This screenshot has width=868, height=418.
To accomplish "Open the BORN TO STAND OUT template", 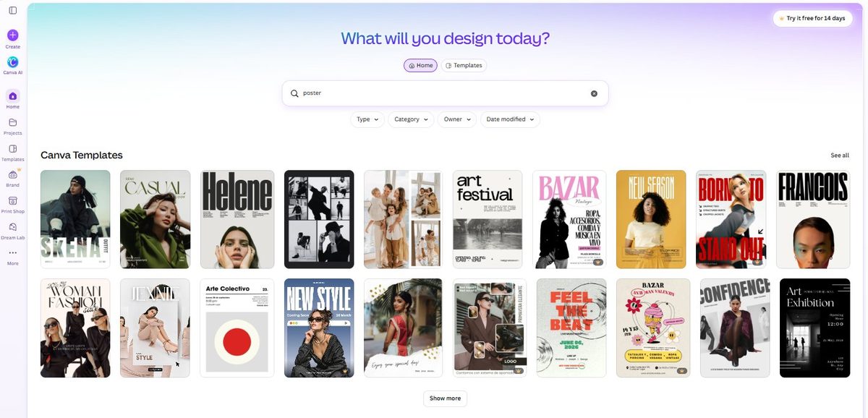I will (731, 219).
